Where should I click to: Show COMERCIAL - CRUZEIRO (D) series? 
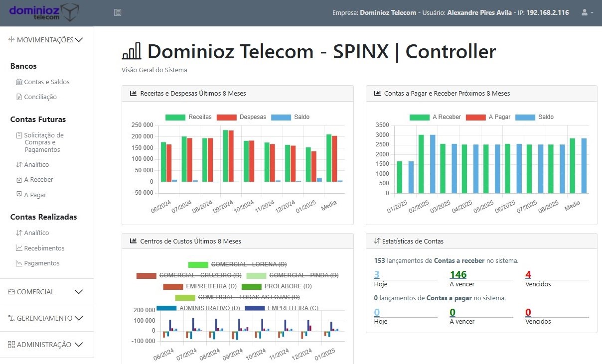(189, 275)
